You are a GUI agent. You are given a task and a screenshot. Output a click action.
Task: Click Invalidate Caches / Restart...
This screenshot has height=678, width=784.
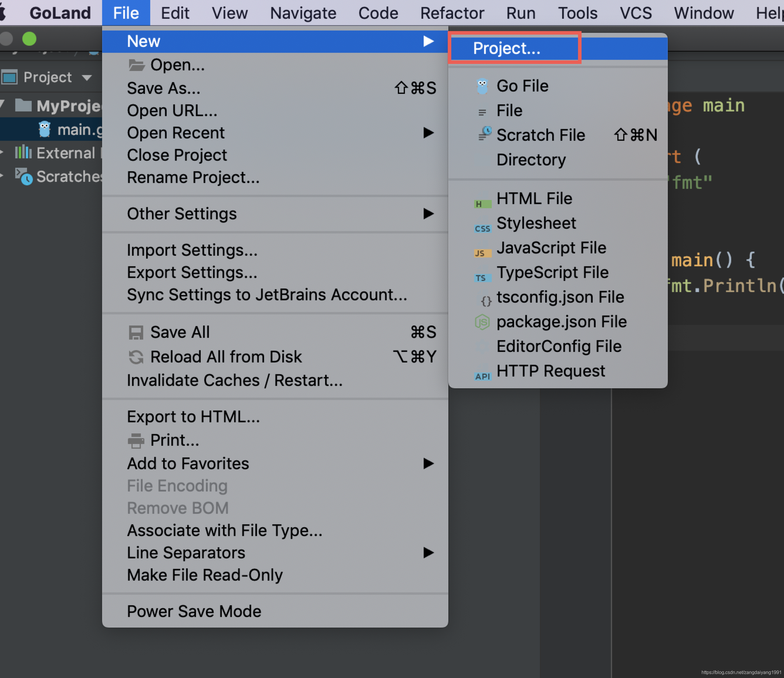point(235,380)
